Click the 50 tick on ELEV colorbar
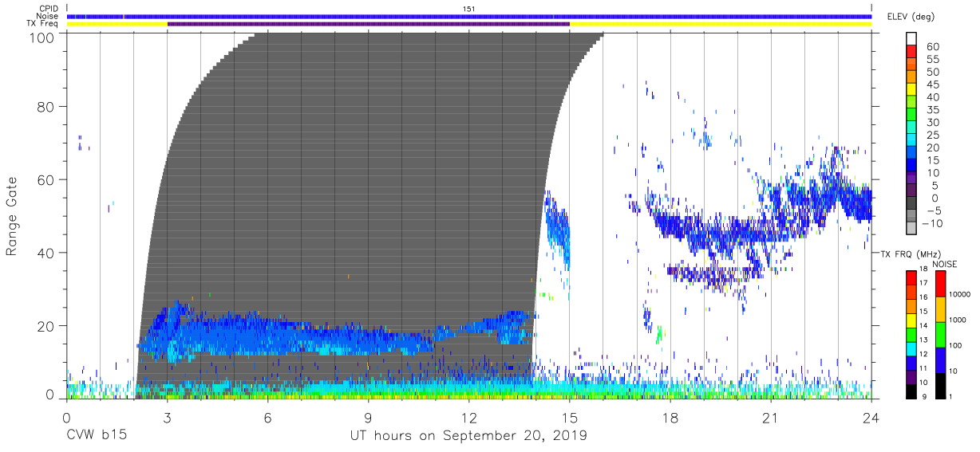 coord(933,72)
